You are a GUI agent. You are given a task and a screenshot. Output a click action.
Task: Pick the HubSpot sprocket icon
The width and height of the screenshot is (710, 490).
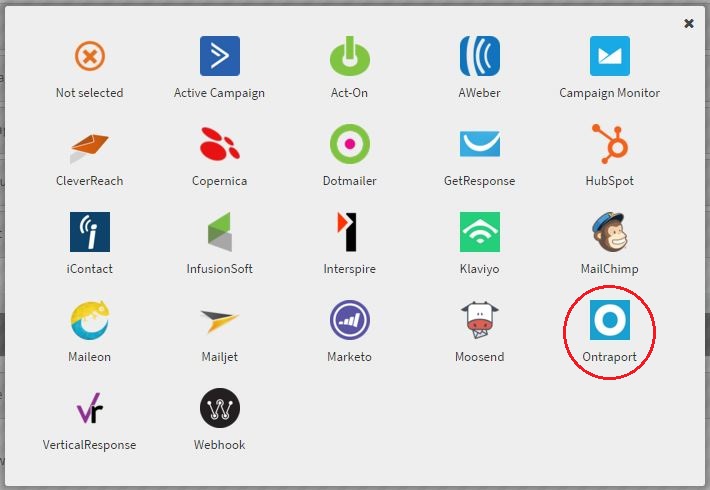[609, 144]
